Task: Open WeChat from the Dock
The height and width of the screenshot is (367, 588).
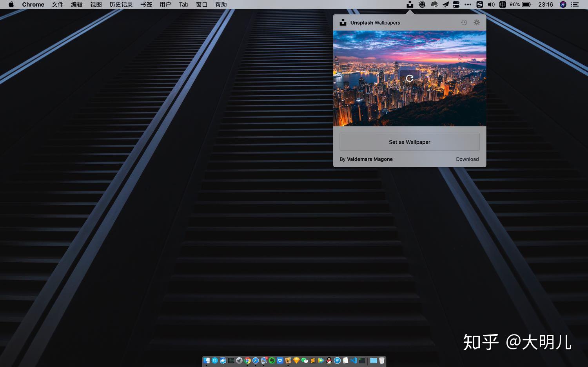Action: coord(305,360)
